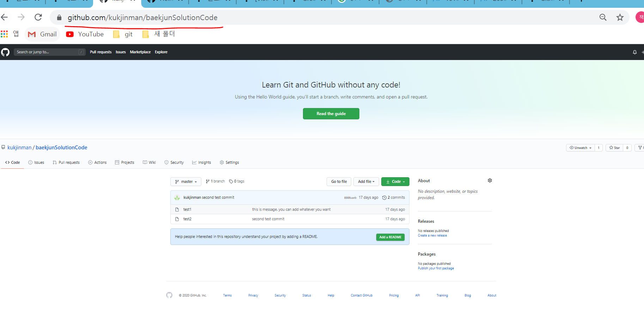Open Pricing in footer
Screen dimensions: 644x329
394,295
